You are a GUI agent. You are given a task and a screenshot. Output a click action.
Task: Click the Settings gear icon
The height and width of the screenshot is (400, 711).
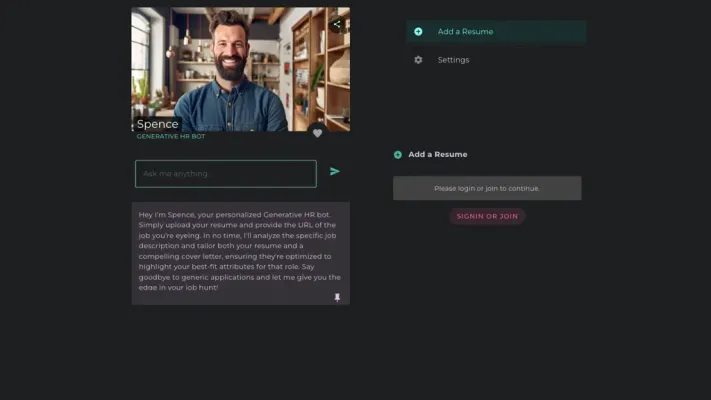(418, 60)
